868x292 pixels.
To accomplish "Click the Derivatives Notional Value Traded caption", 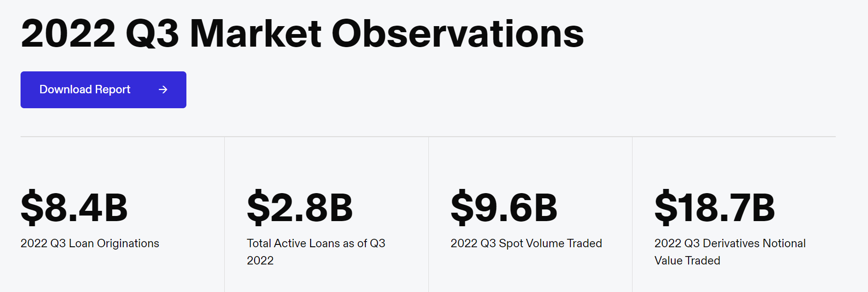I will (x=730, y=252).
